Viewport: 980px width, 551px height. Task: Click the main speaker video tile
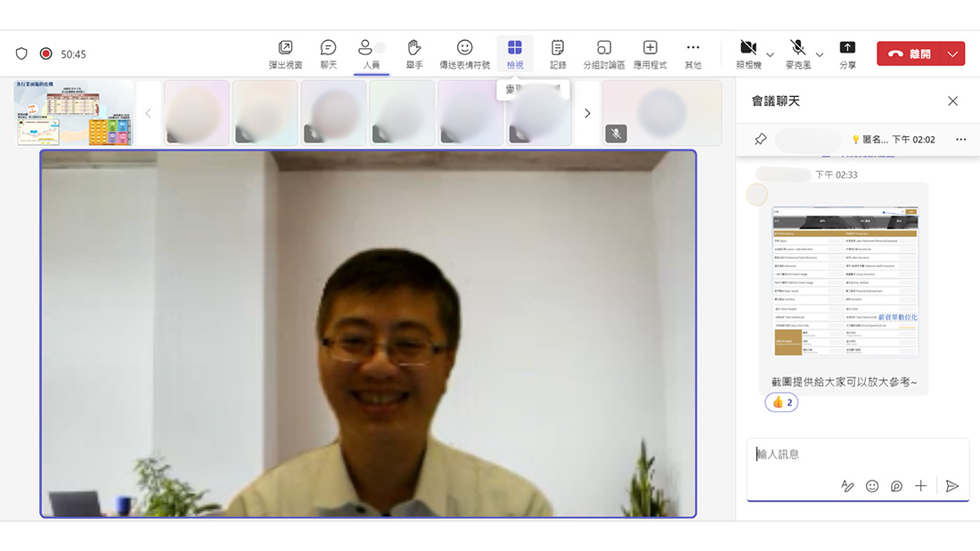pyautogui.click(x=368, y=334)
